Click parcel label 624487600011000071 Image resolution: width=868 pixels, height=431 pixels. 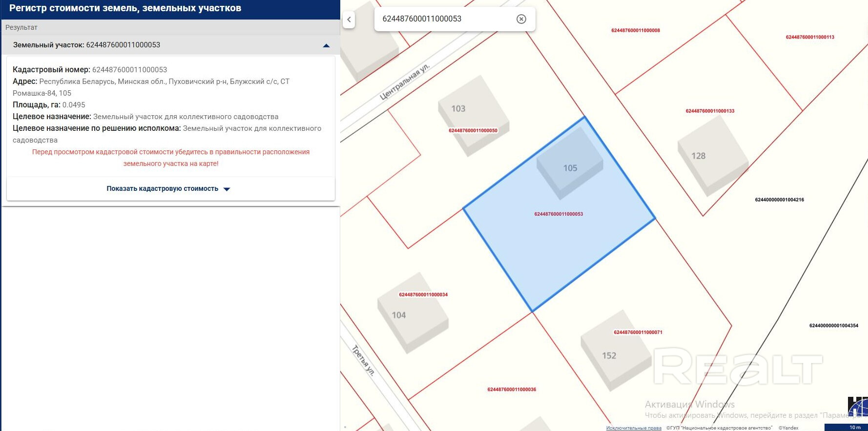click(638, 332)
